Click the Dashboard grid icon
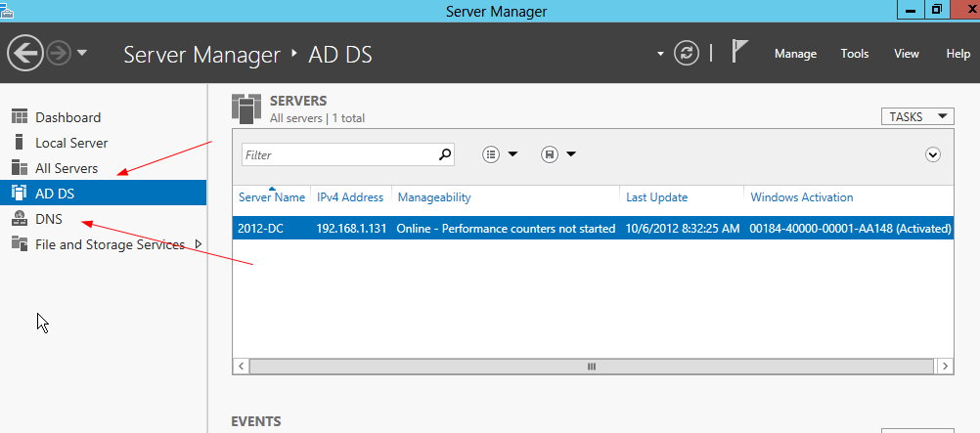This screenshot has height=433, width=980. 20,117
